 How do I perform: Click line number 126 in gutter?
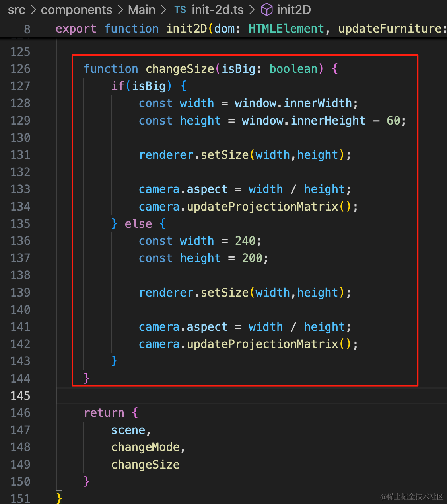tap(20, 69)
